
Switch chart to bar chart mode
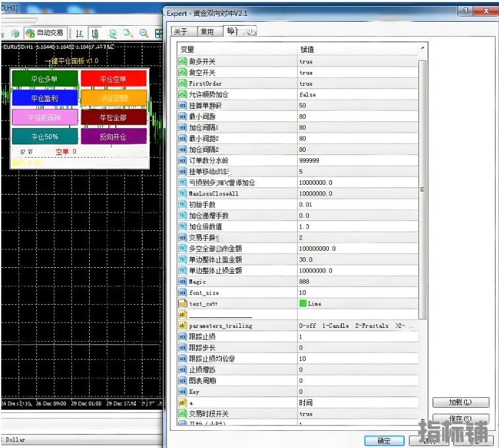pyautogui.click(x=79, y=33)
